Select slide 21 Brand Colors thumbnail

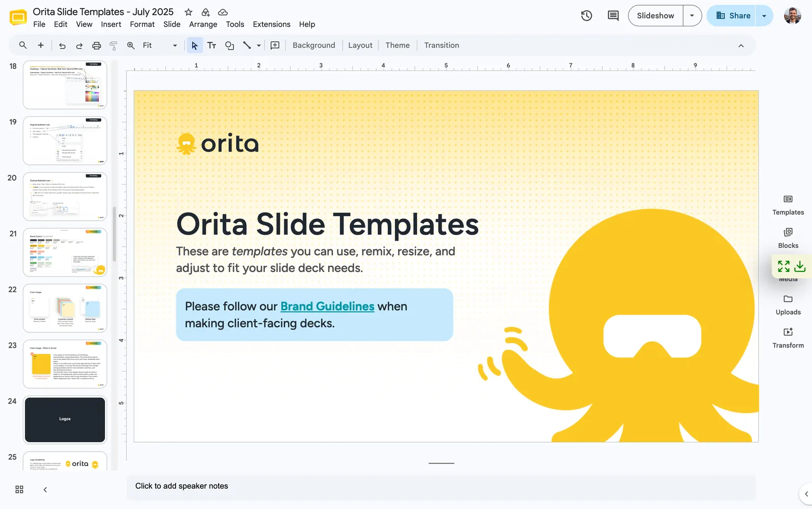coord(65,252)
